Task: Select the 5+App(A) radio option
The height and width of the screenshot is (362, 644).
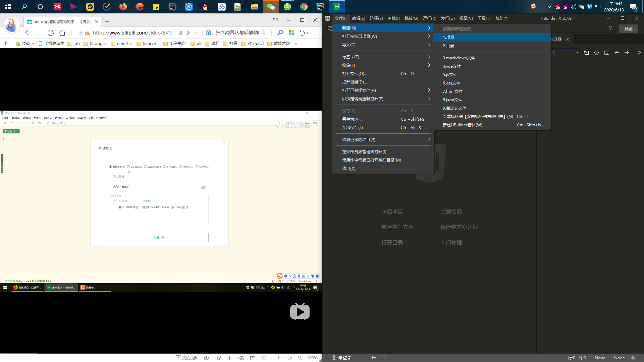Action: (165, 167)
